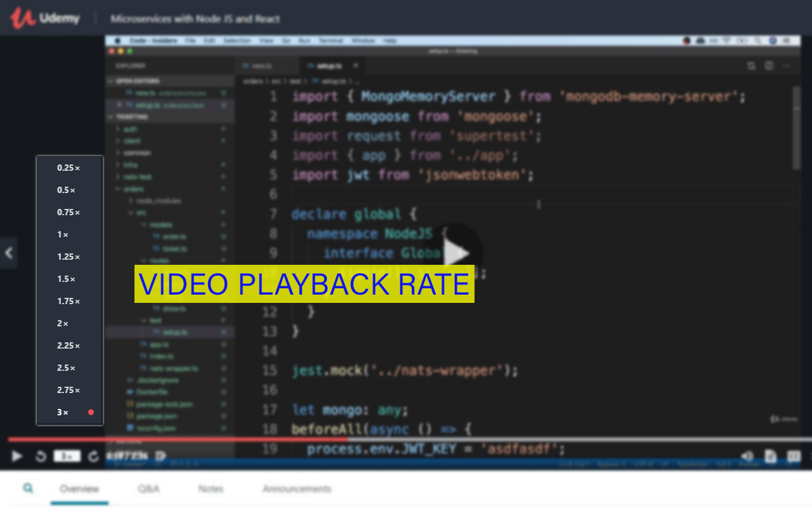Click the rewind skip-back icon

(x=41, y=456)
